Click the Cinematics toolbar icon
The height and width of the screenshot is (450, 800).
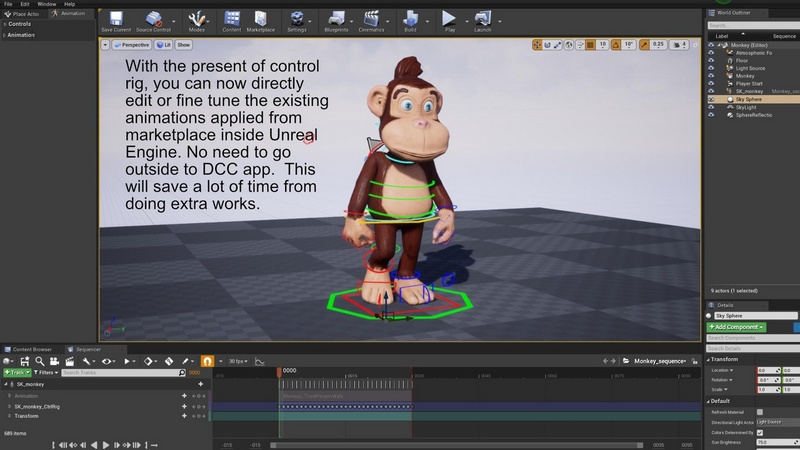pyautogui.click(x=373, y=19)
